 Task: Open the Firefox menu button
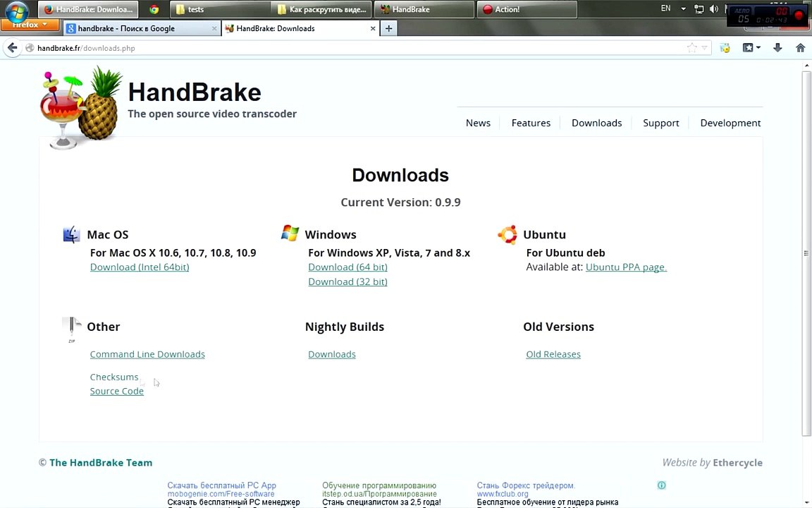coord(30,25)
